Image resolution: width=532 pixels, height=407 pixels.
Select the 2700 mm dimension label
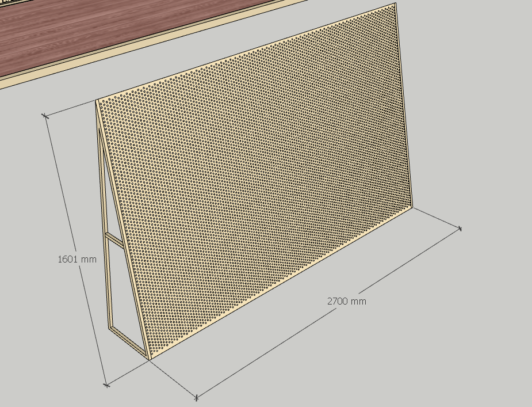346,301
